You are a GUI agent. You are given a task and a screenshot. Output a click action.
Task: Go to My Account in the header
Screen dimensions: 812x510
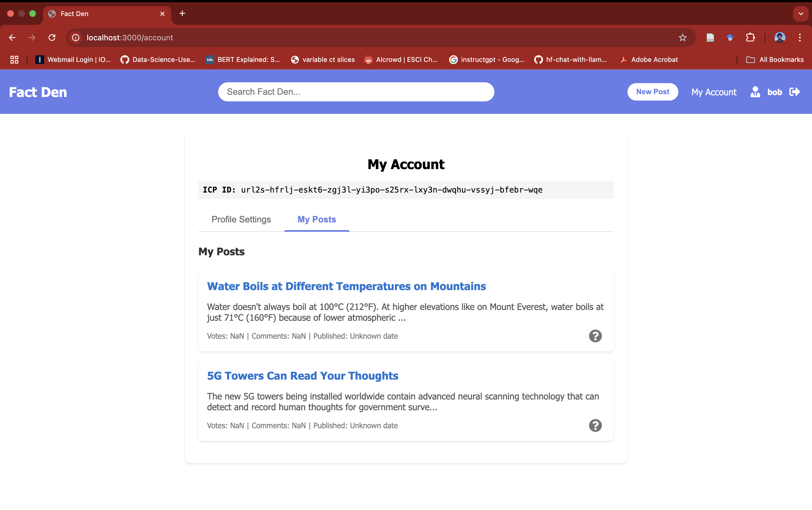713,92
